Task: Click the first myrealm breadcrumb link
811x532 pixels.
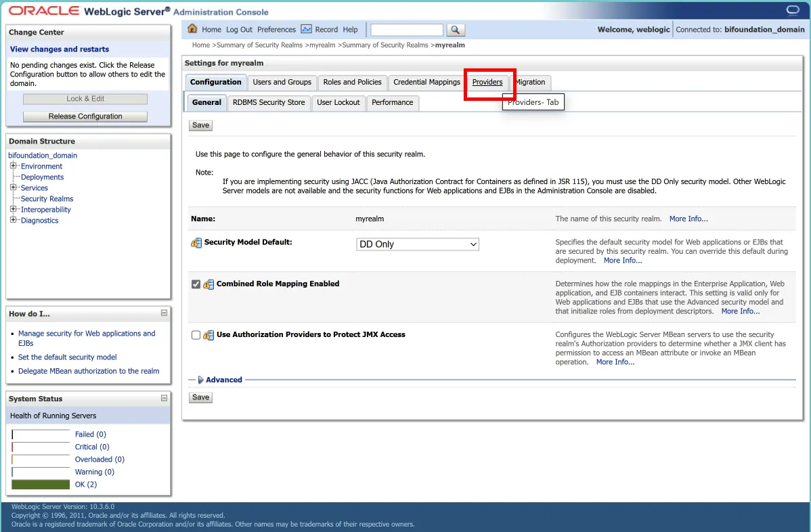Action: 322,45
